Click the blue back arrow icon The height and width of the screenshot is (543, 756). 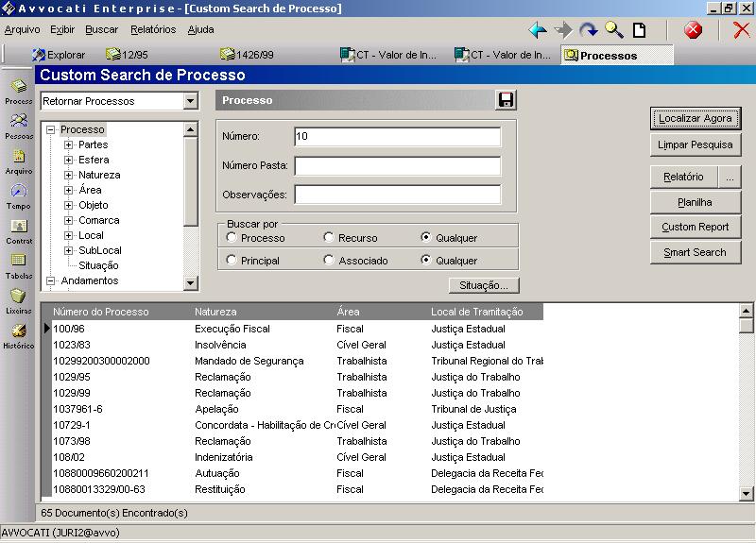click(538, 30)
